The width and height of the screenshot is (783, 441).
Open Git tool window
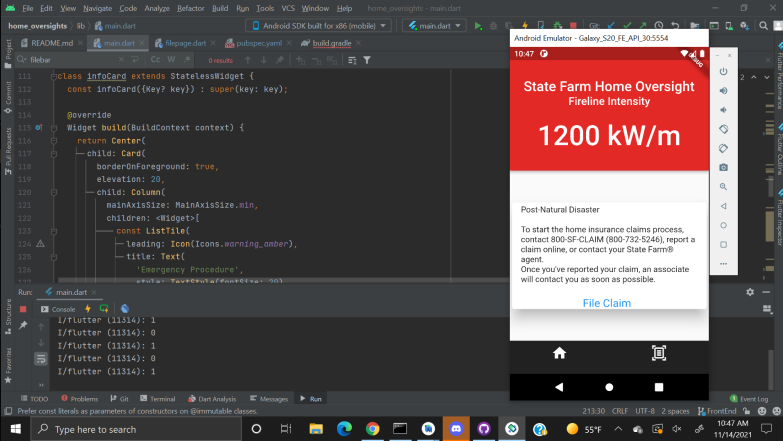[119, 399]
